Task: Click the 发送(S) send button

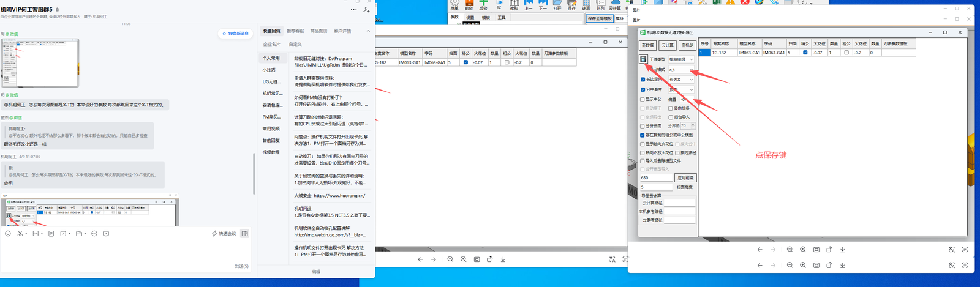Action: click(x=242, y=266)
